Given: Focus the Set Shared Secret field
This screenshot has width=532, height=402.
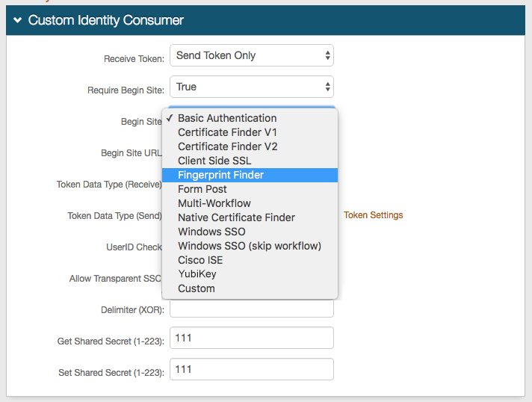Looking at the screenshot, I should click(251, 369).
